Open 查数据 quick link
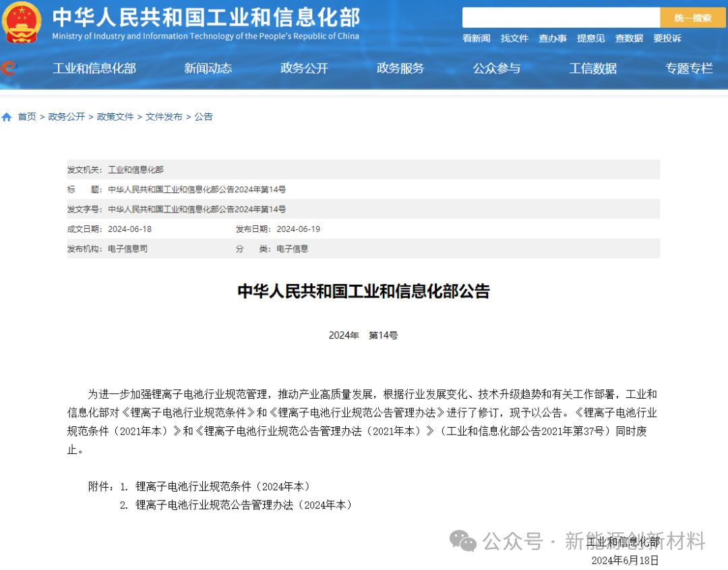This screenshot has height=570, width=728. (x=629, y=38)
